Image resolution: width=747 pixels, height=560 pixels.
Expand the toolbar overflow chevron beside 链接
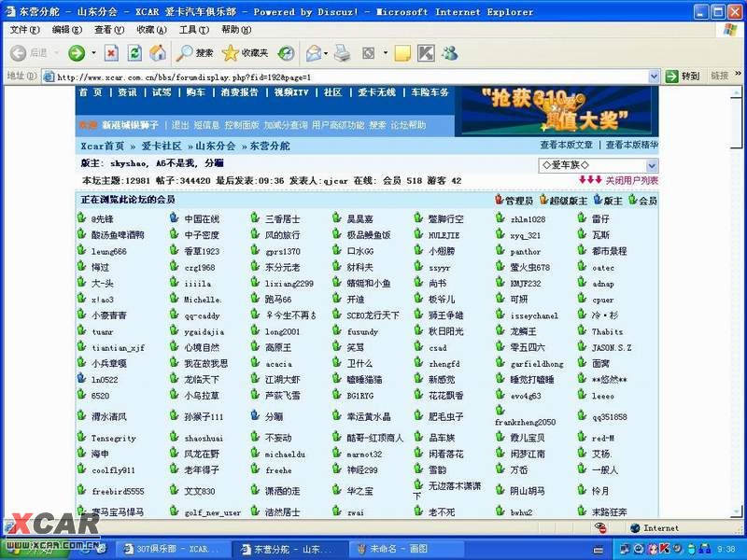pos(739,74)
